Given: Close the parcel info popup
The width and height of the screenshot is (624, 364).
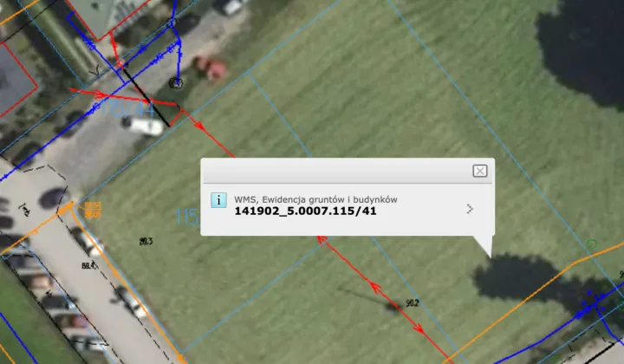Looking at the screenshot, I should pyautogui.click(x=479, y=171).
